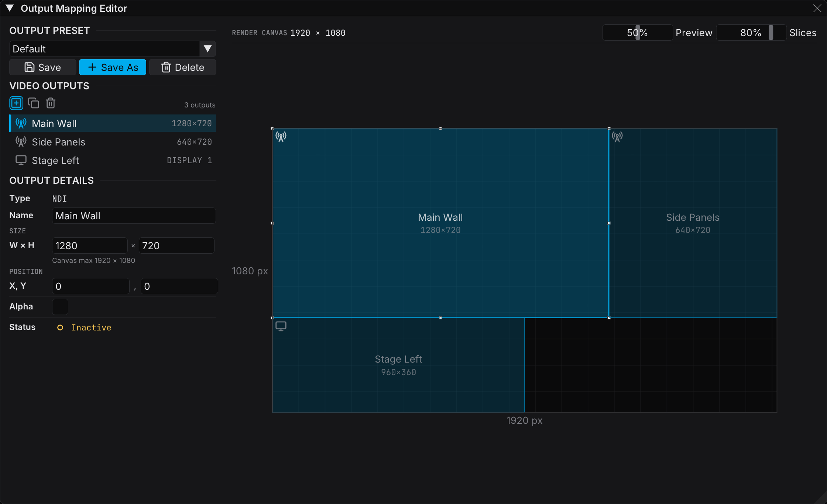827x504 pixels.
Task: Click the 1280×720 size text in Main Wall row
Action: click(192, 123)
